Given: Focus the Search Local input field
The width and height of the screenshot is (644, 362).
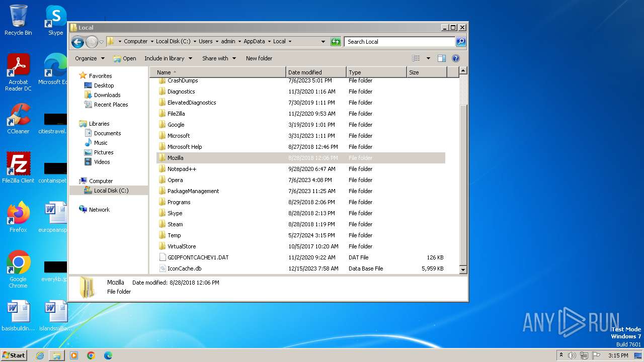Looking at the screenshot, I should pos(400,42).
